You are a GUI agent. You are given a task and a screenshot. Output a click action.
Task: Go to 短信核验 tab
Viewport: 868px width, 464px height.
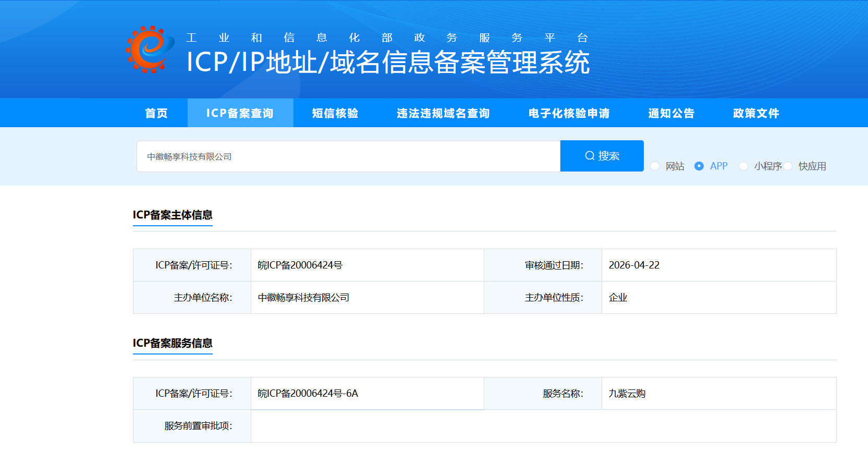[x=335, y=113]
